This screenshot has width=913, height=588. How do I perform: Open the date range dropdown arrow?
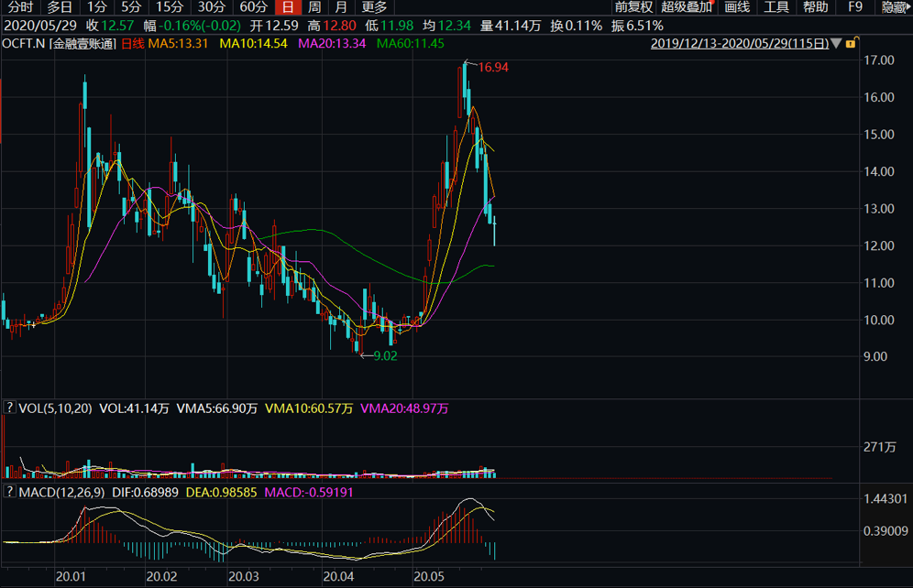836,43
